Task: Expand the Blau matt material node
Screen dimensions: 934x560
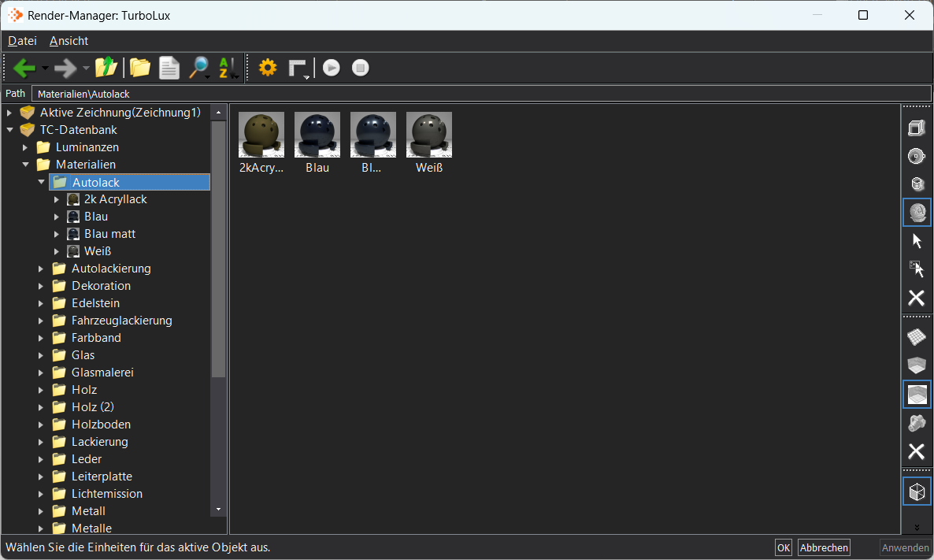Action: [x=57, y=234]
